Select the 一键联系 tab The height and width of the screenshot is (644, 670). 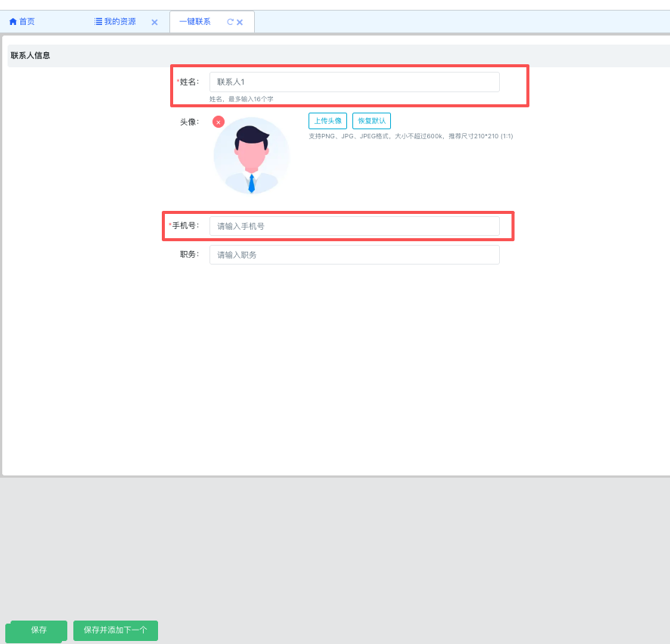(195, 22)
